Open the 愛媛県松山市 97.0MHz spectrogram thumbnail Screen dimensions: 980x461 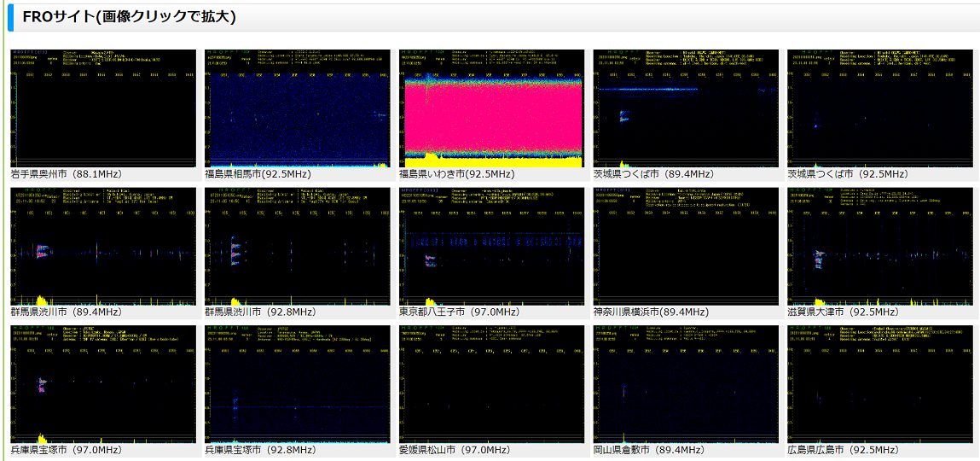tap(491, 384)
